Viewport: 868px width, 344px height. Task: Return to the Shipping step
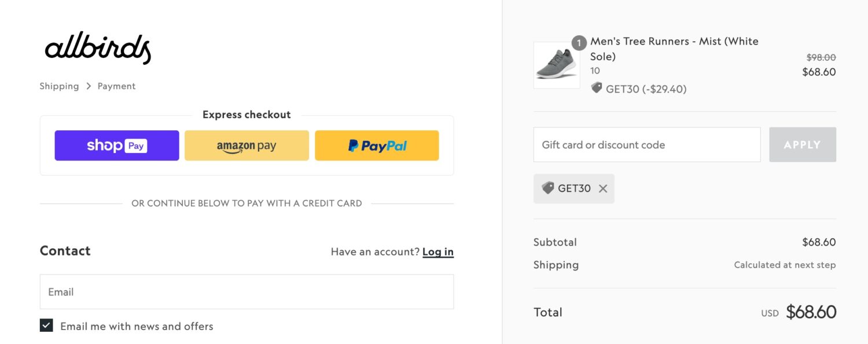pos(59,86)
